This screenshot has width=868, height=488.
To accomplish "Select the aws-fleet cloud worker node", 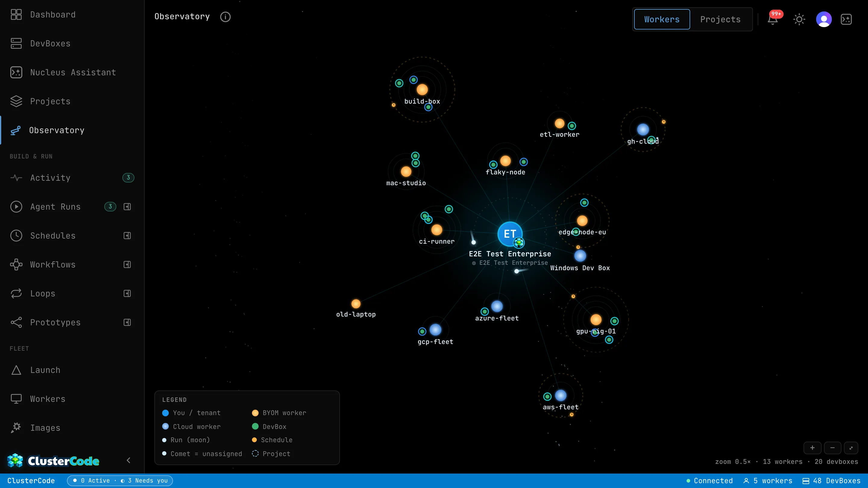I will click(561, 396).
